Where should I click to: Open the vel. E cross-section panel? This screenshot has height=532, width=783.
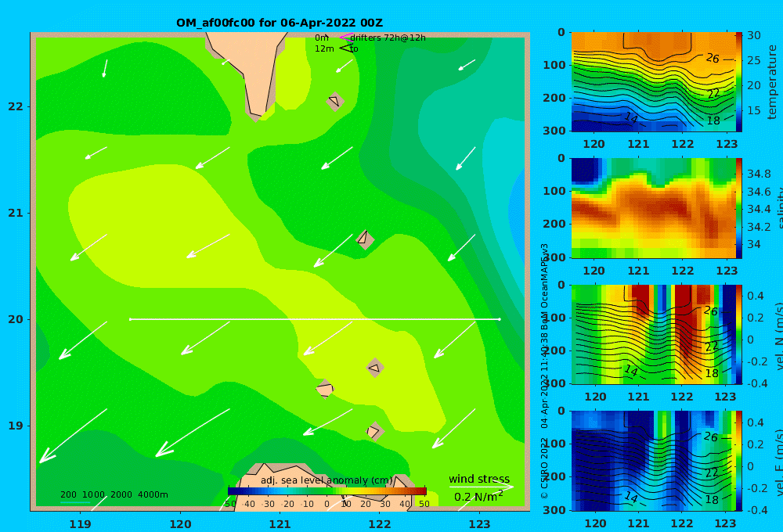click(x=653, y=461)
